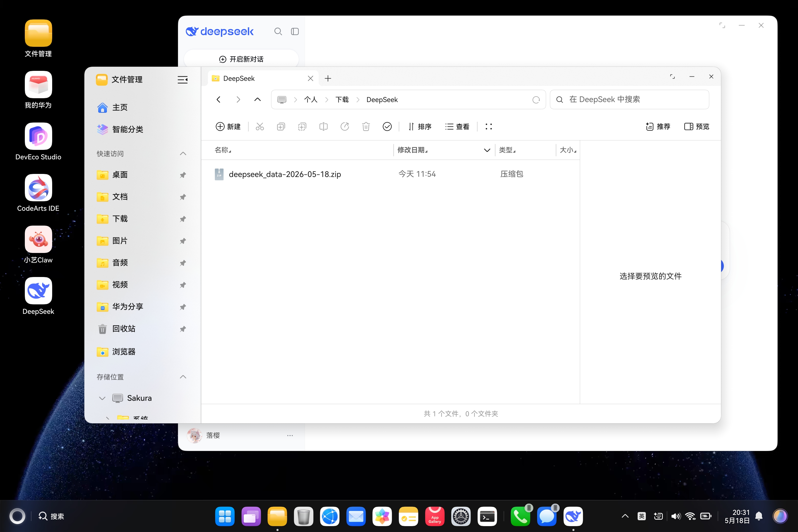Click the taskbar 搜索 search box
The image size is (798, 532).
click(51, 516)
